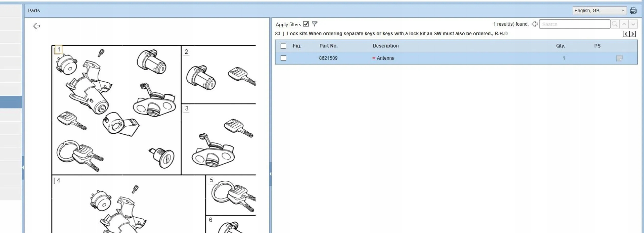The height and width of the screenshot is (233, 644).
Task: Tick the select-all checkbox in table header
Action: pyautogui.click(x=283, y=46)
